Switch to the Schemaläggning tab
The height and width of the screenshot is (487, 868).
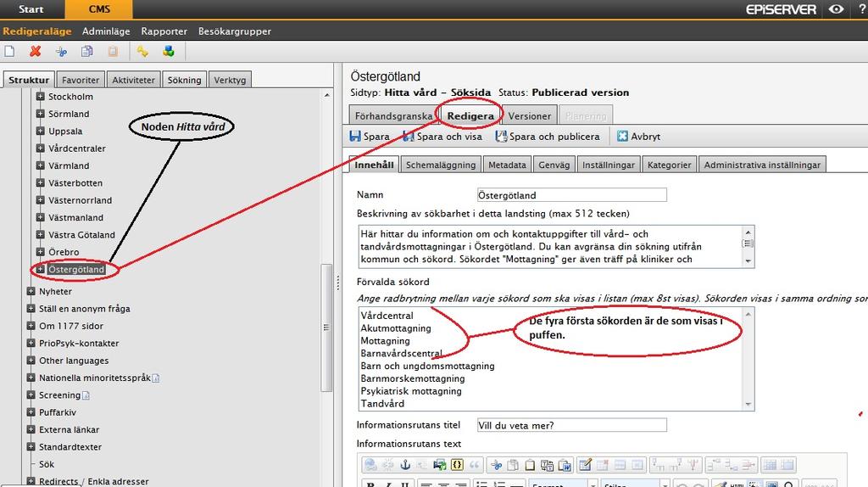441,165
